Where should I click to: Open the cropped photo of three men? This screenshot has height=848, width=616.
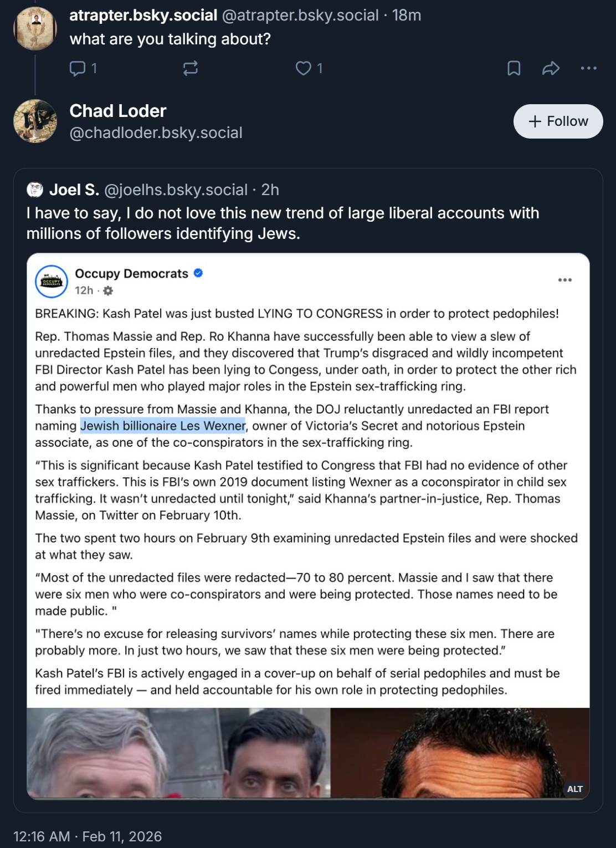[x=308, y=753]
